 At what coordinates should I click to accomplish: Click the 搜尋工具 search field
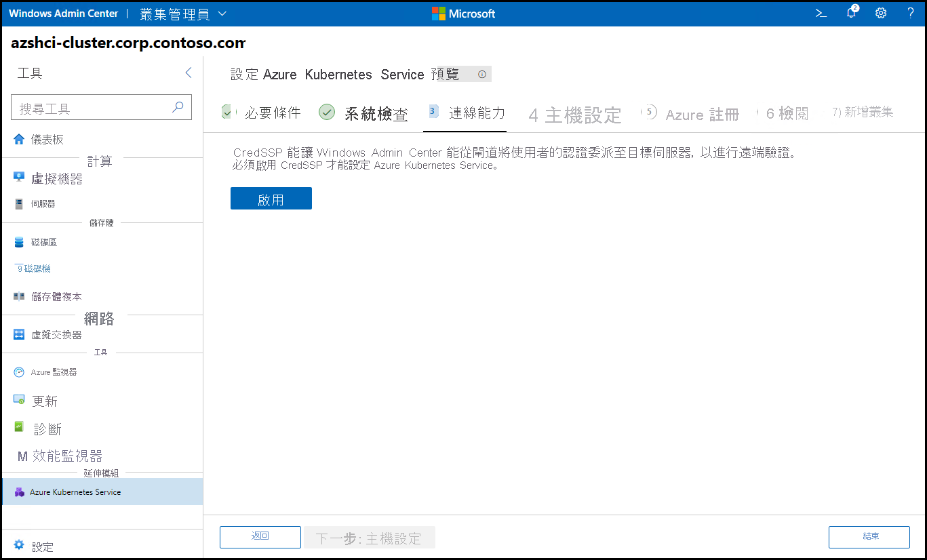tap(102, 108)
